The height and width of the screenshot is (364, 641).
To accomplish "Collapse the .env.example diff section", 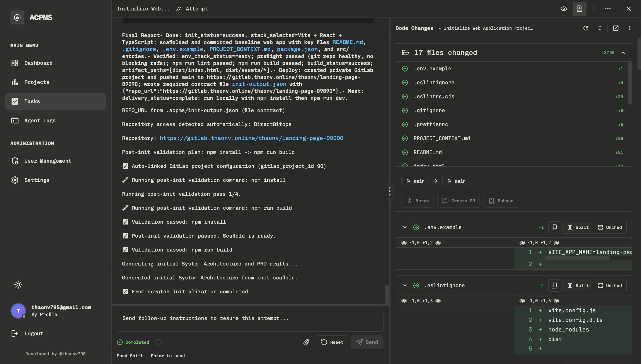I will [405, 227].
